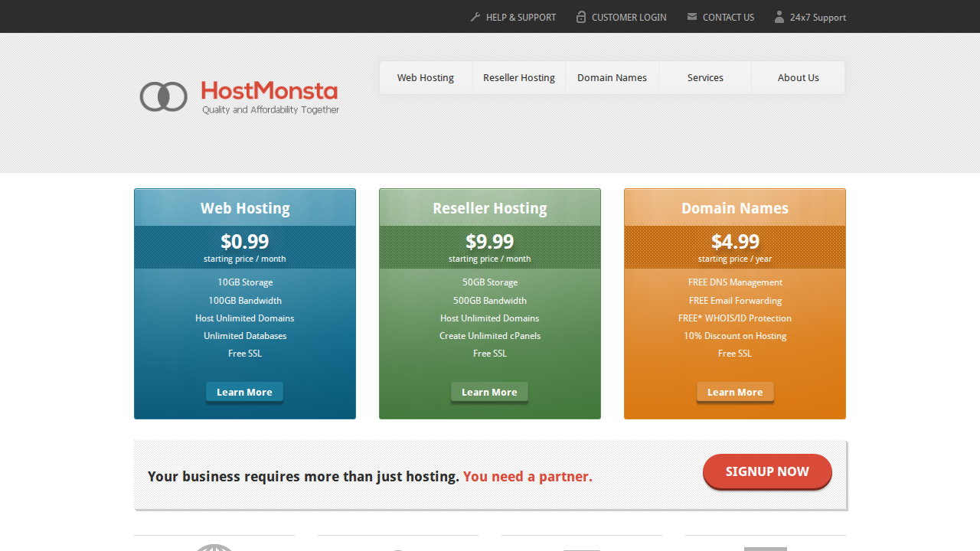Click the red SIGNUP NOW button
The height and width of the screenshot is (551, 980).
tap(767, 471)
